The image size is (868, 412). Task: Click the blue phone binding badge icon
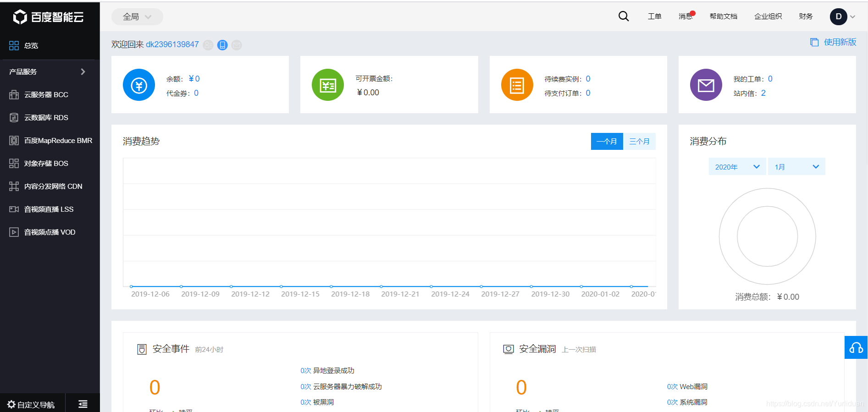[x=222, y=45]
